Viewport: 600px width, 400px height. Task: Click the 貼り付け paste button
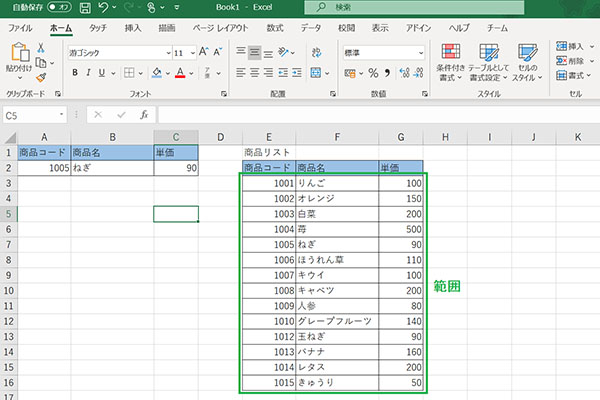pos(17,62)
